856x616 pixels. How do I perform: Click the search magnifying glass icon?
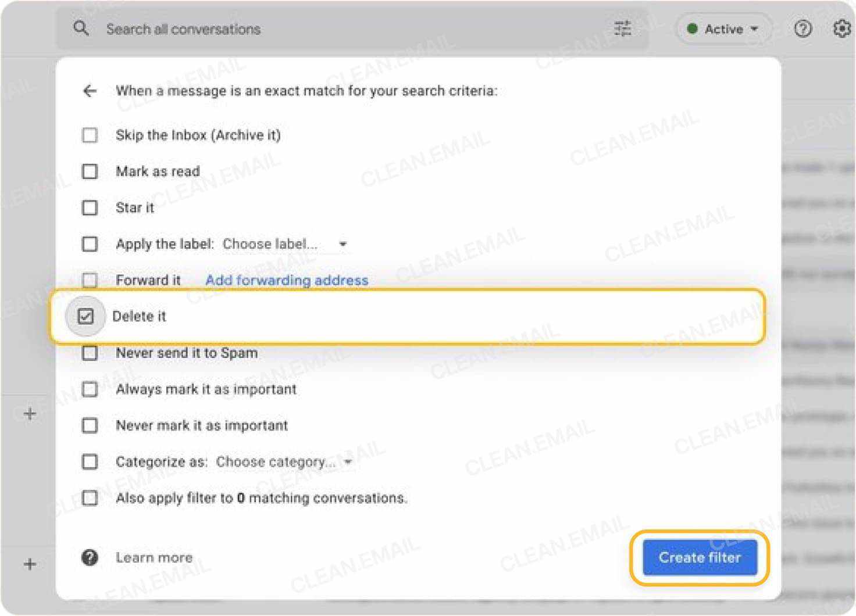(81, 28)
